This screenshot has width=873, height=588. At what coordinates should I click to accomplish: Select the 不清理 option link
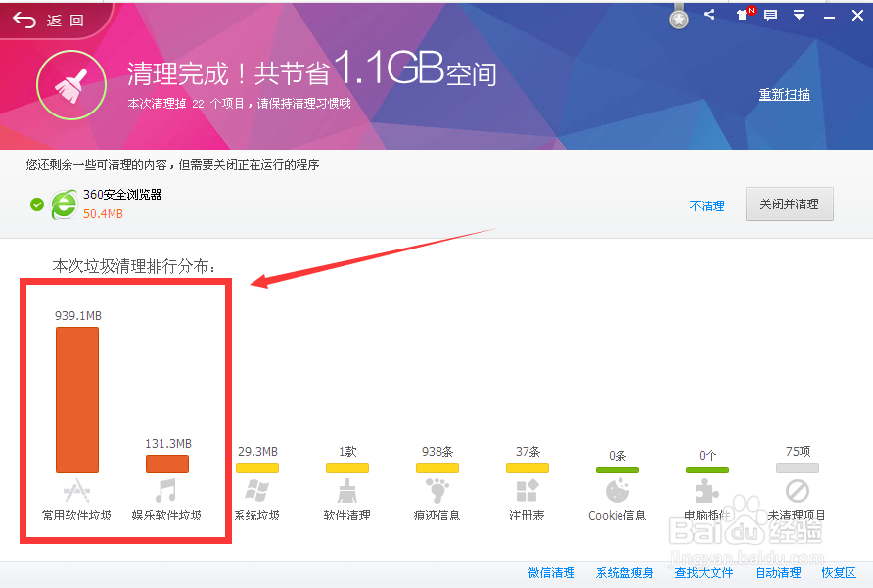pyautogui.click(x=707, y=205)
